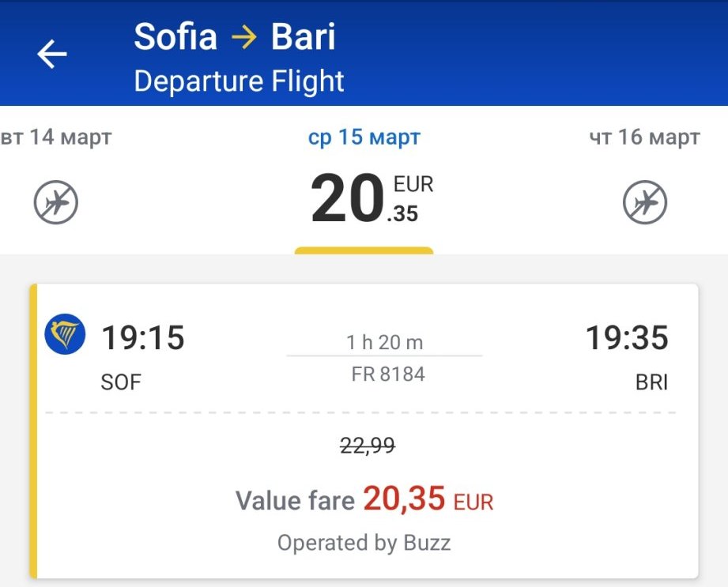
Task: Click the crossed-out 22,99 original price
Action: point(368,446)
